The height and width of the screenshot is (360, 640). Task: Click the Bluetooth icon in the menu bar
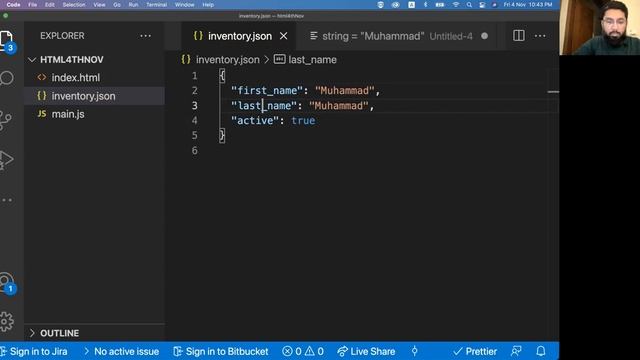[x=425, y=4]
